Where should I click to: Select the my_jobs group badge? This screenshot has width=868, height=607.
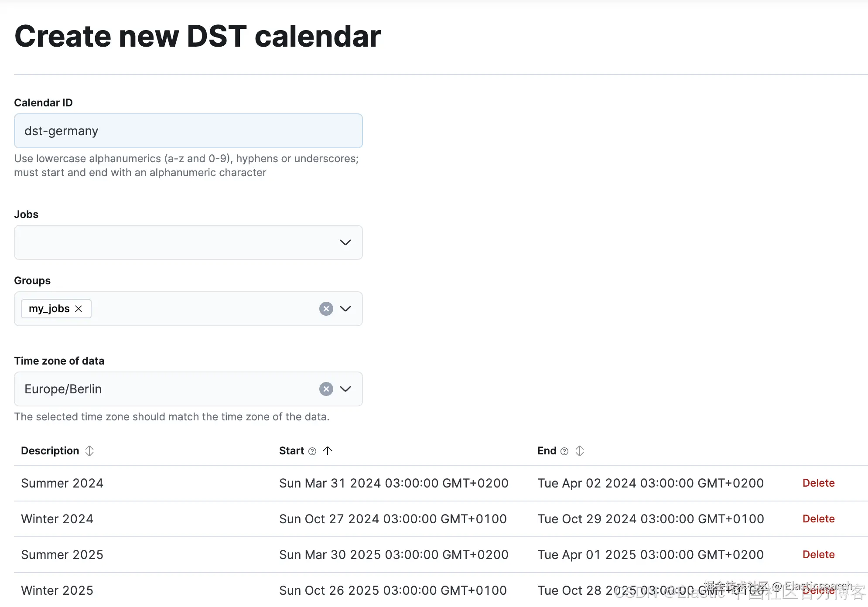[x=49, y=309]
